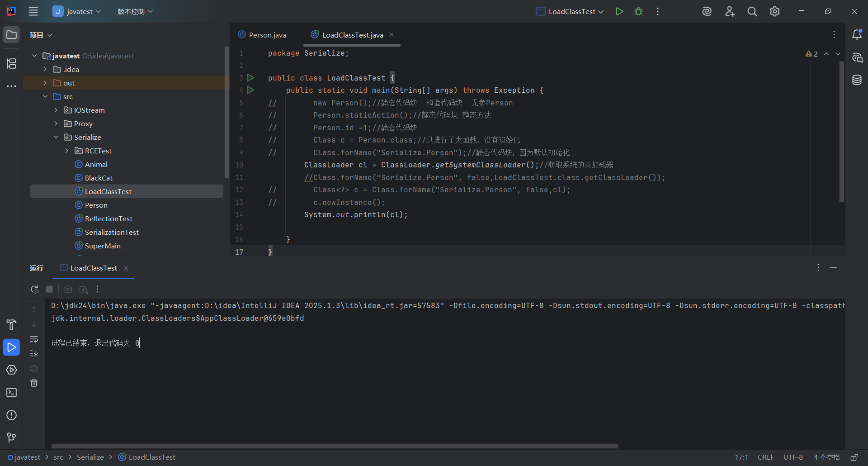
Task: Open the Build hammer tool window
Action: click(x=11, y=324)
